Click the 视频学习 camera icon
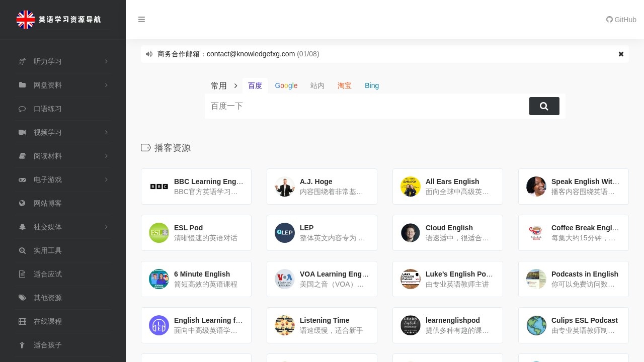644x362 pixels. pyautogui.click(x=22, y=132)
